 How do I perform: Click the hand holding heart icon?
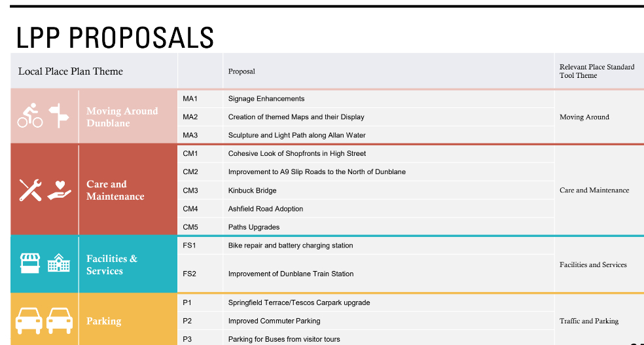pos(59,190)
